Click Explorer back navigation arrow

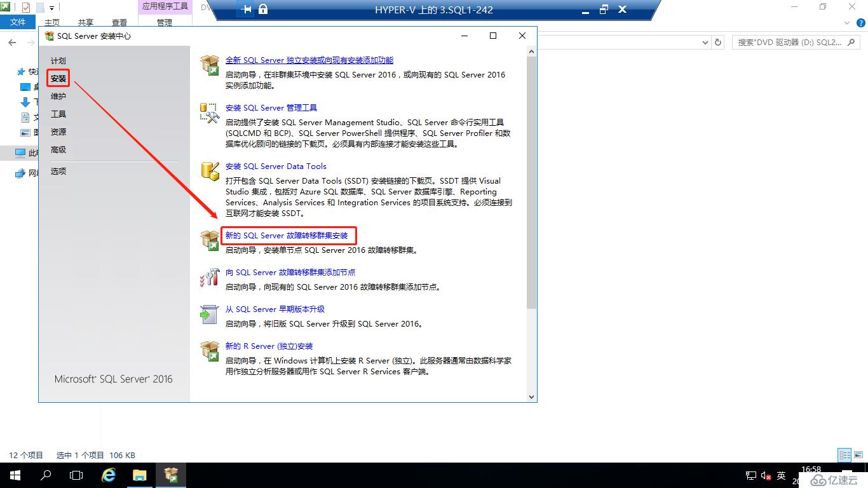pyautogui.click(x=12, y=43)
